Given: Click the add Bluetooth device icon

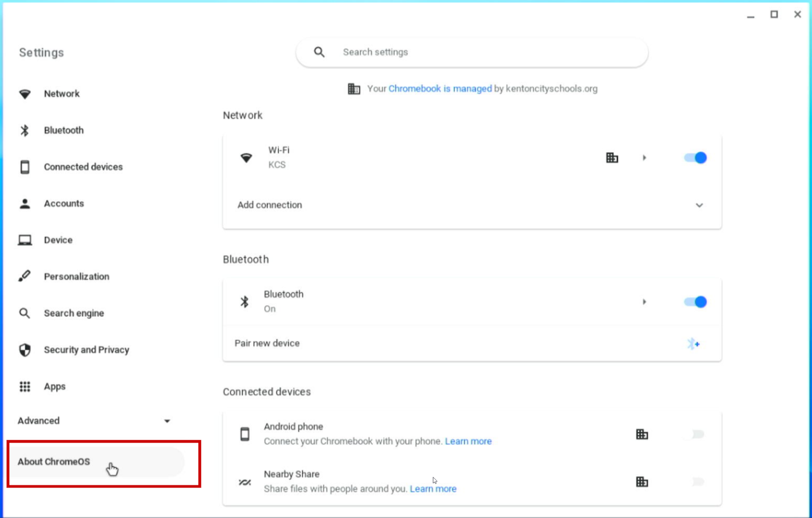Looking at the screenshot, I should point(693,344).
